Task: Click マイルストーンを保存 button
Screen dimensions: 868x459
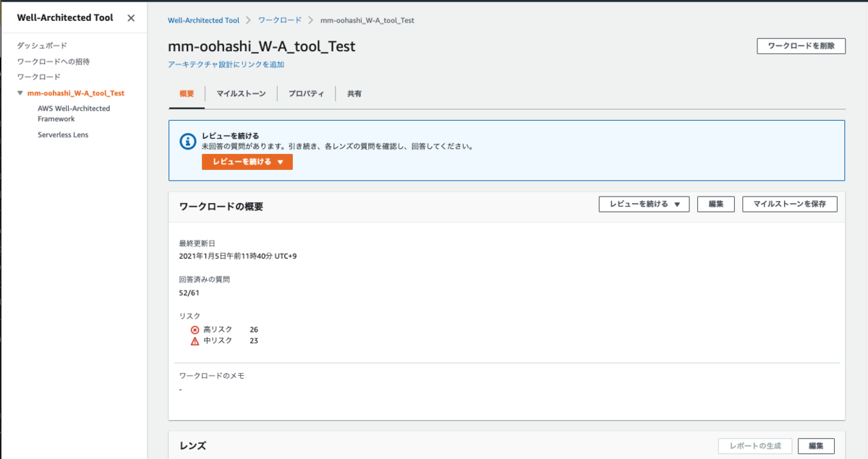Action: click(790, 205)
